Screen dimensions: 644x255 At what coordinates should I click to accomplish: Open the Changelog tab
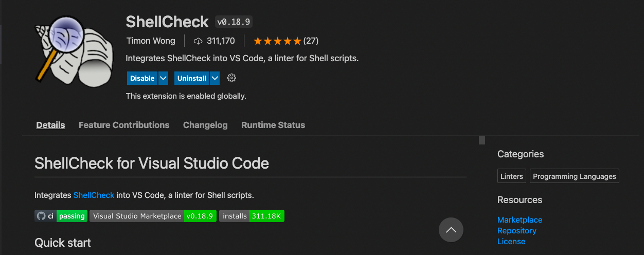pyautogui.click(x=205, y=125)
